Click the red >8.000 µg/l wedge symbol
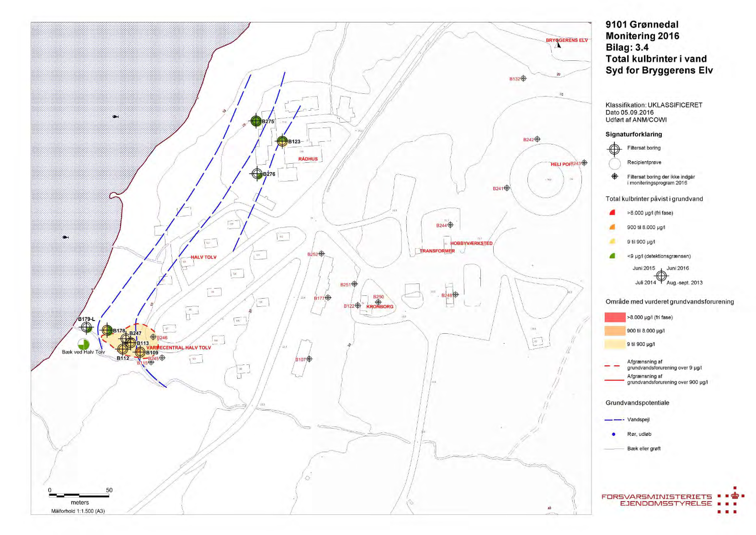This screenshot has width=756, height=535. (x=612, y=213)
